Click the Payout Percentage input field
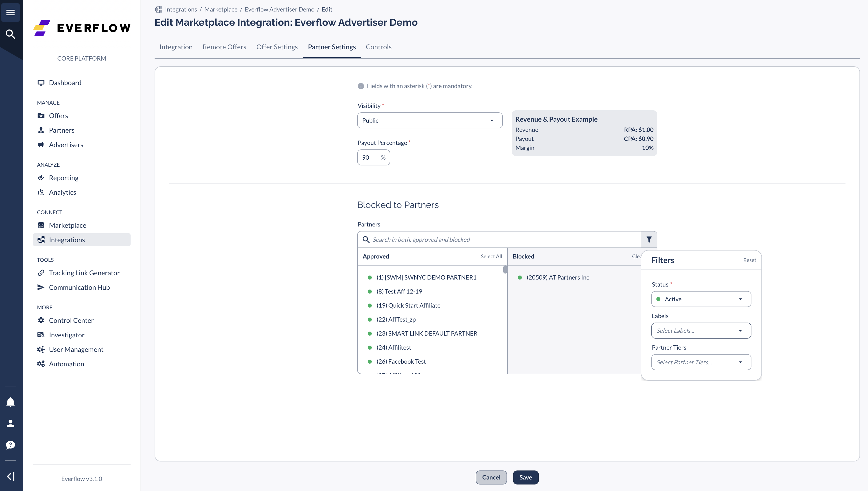 (x=373, y=157)
